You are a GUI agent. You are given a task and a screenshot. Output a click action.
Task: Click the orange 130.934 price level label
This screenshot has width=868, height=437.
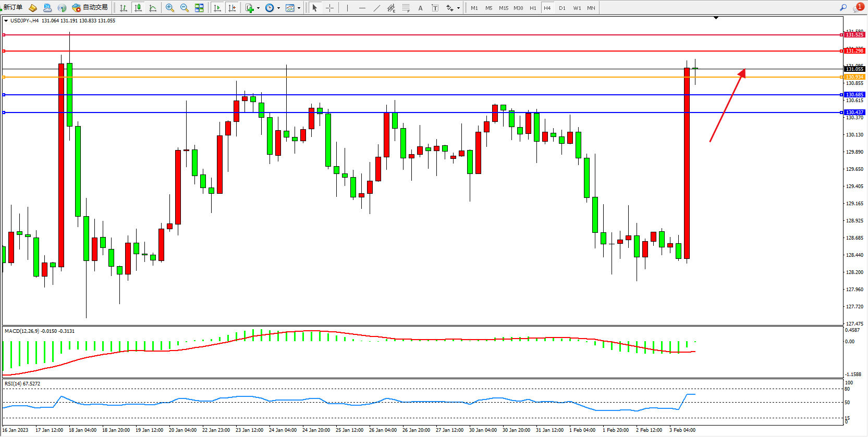[854, 77]
